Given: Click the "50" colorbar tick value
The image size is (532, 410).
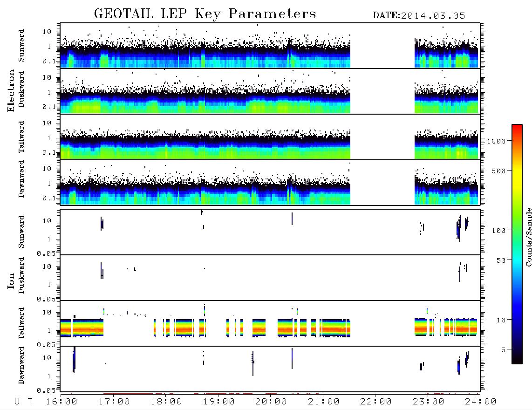Looking at the screenshot, I should [501, 260].
